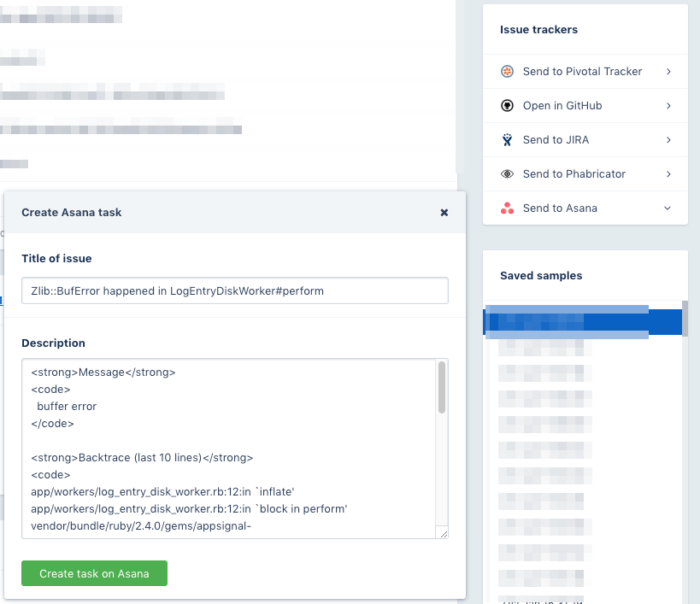Click the 'Title of issue' label
Viewport: 700px width, 604px height.
click(56, 258)
